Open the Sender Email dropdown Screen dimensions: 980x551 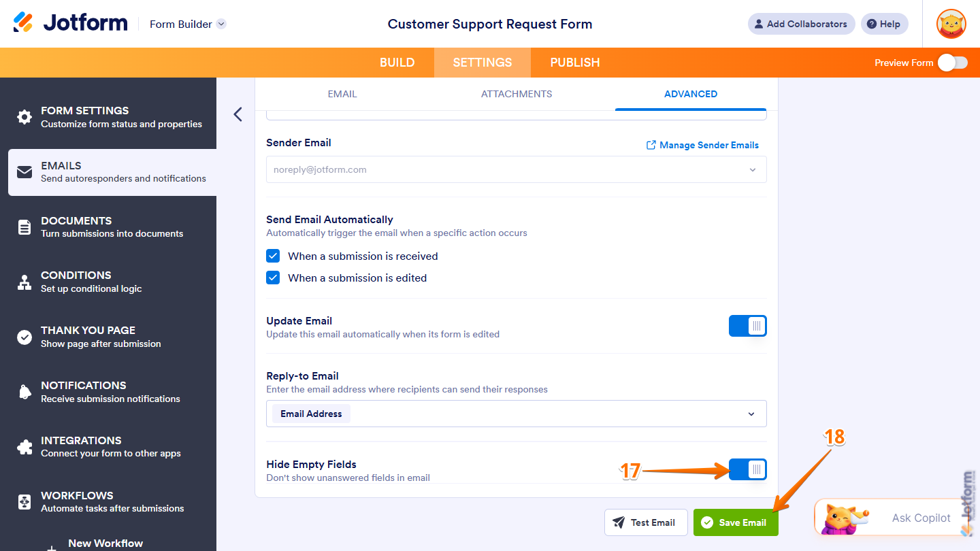click(x=517, y=170)
